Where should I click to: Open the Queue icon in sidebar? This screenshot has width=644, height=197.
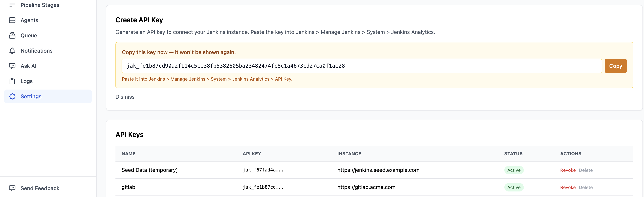[12, 35]
